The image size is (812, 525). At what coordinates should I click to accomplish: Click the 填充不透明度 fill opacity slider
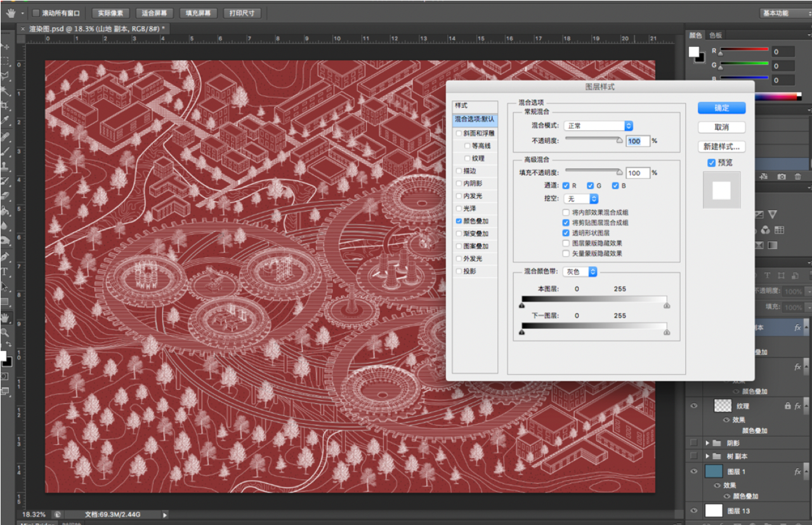pos(593,170)
